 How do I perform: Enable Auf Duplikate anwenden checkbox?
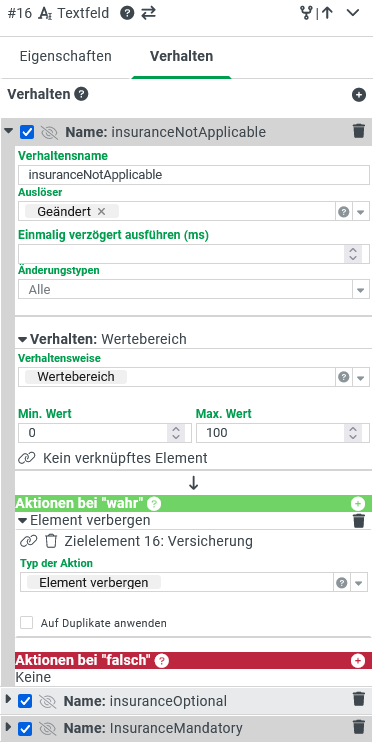pyautogui.click(x=27, y=623)
